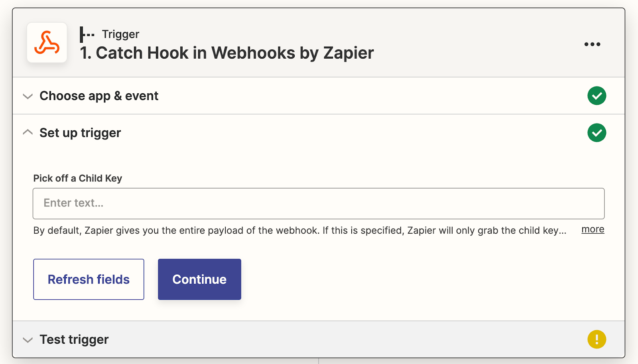638x364 pixels.
Task: Expand the Test trigger section
Action: click(x=27, y=340)
